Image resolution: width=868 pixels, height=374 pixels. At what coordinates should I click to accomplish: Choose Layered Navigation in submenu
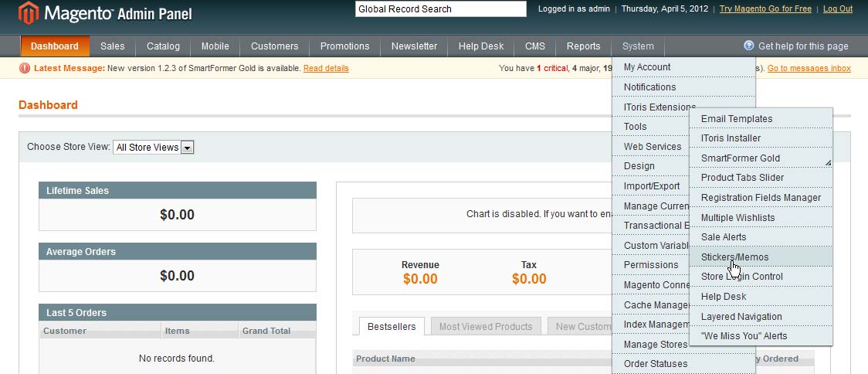coord(761,316)
